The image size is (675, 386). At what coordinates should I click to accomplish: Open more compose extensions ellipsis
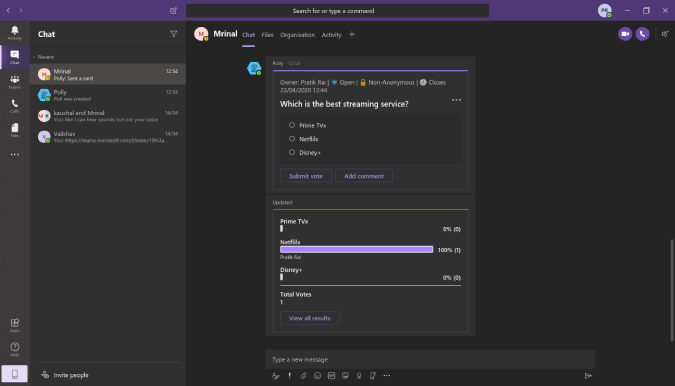pos(387,376)
